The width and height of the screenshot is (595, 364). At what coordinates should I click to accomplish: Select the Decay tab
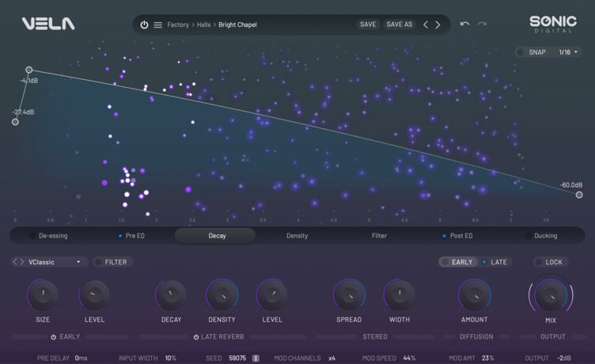[x=215, y=236]
